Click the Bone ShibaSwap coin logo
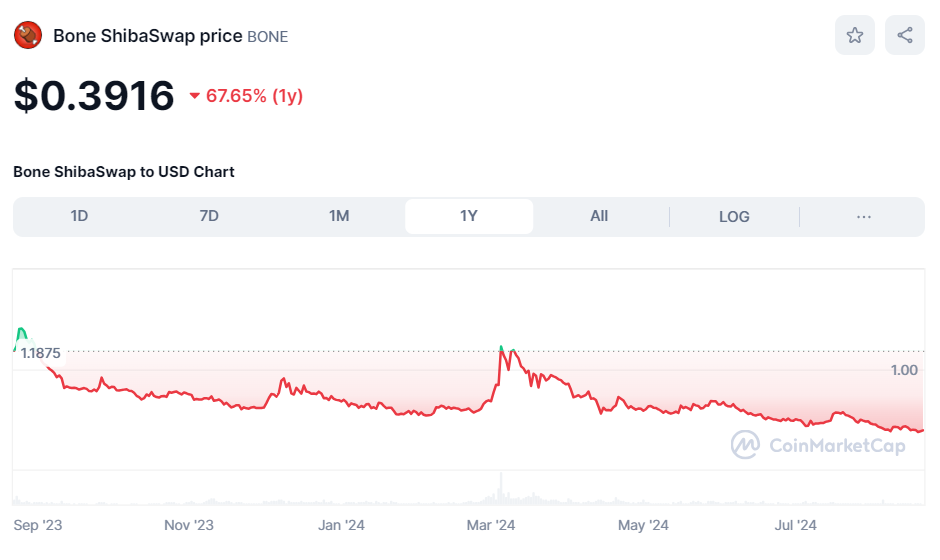 (27, 36)
